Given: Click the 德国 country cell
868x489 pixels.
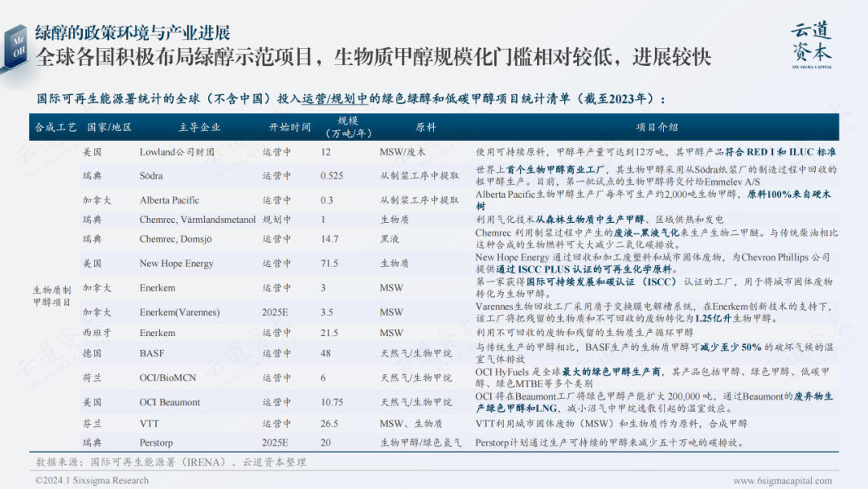Looking at the screenshot, I should [92, 353].
